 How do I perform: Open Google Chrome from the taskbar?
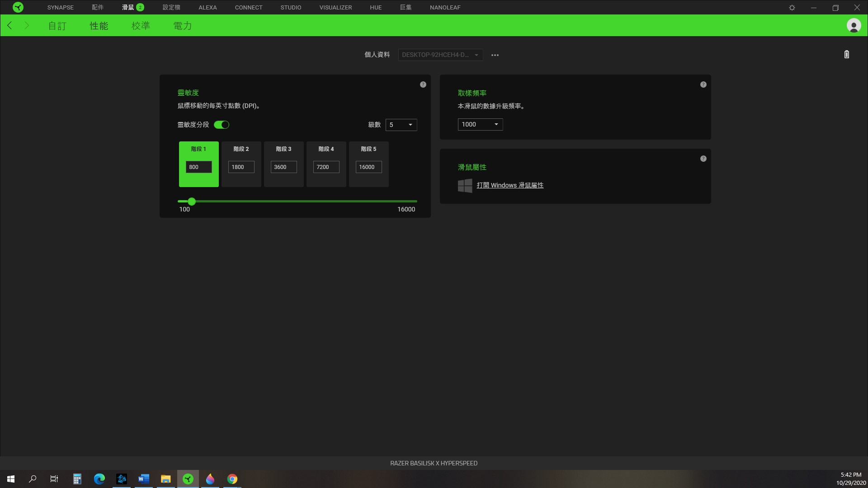coord(232,479)
